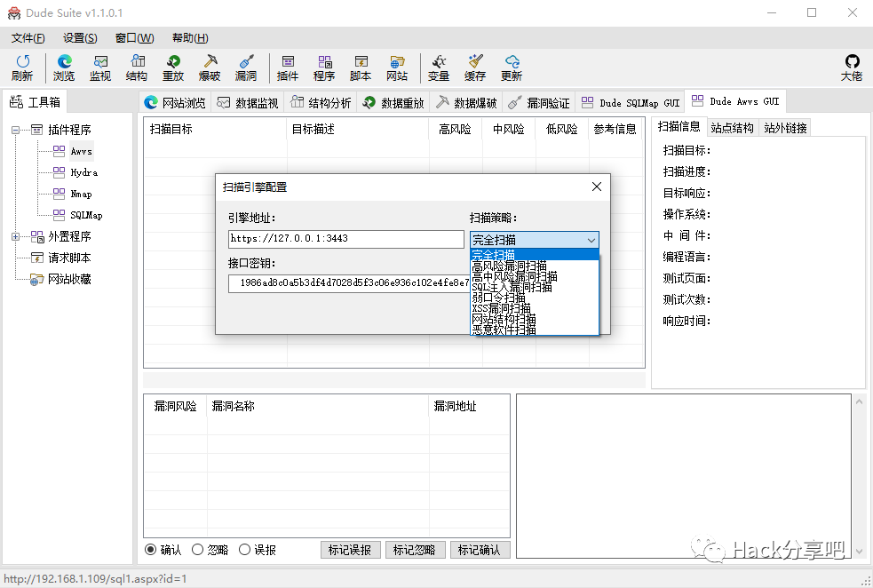Choose XSS漏洞扫描 in the strategy list
The image size is (873, 588).
534,308
